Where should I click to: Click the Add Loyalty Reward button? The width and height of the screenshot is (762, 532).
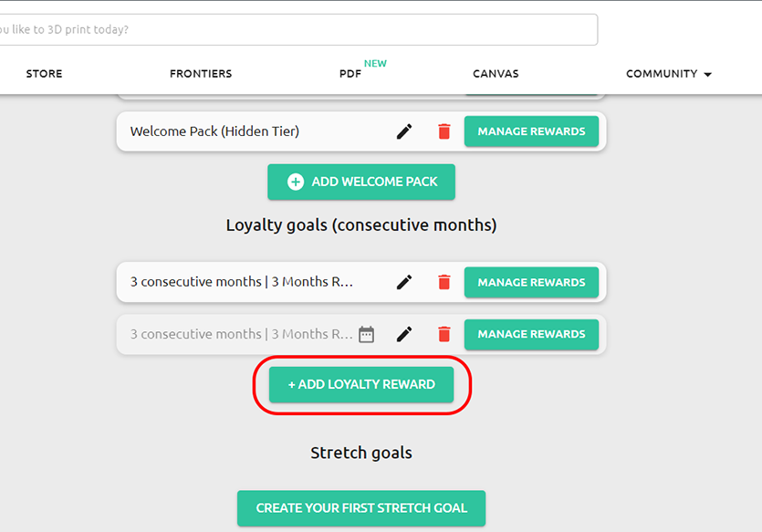[360, 385]
